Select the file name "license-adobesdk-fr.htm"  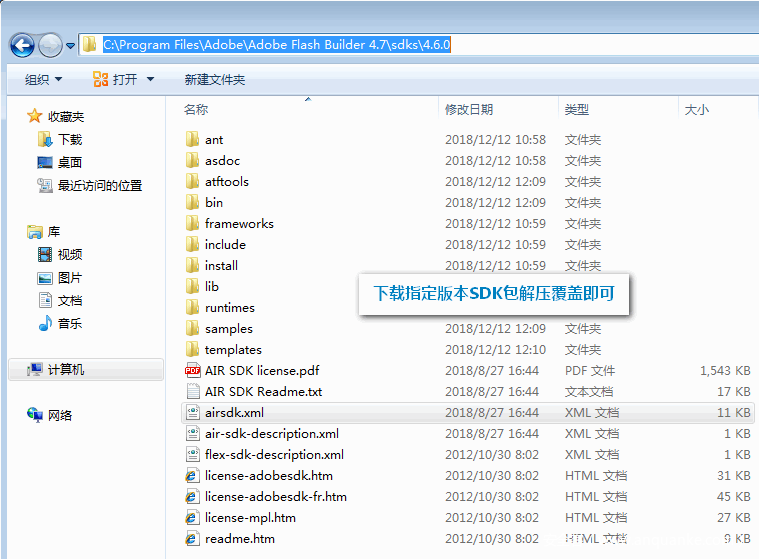click(x=275, y=497)
